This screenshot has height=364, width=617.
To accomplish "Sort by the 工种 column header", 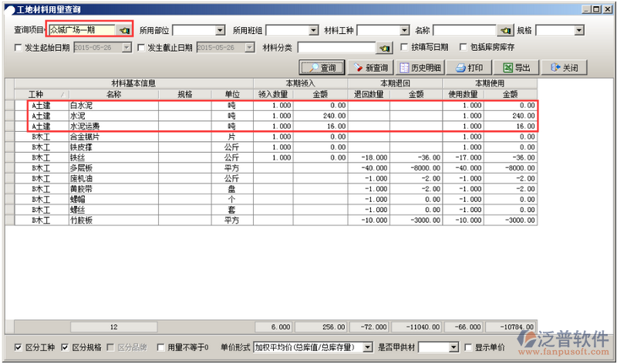I will (36, 94).
